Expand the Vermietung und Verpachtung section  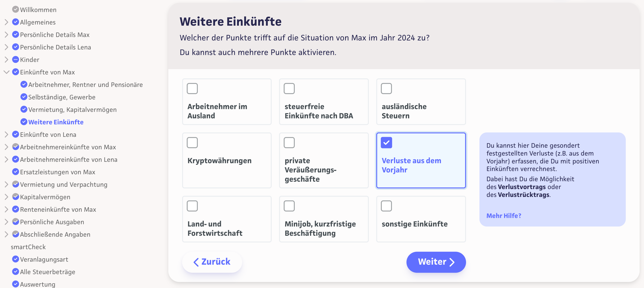pyautogui.click(x=6, y=185)
